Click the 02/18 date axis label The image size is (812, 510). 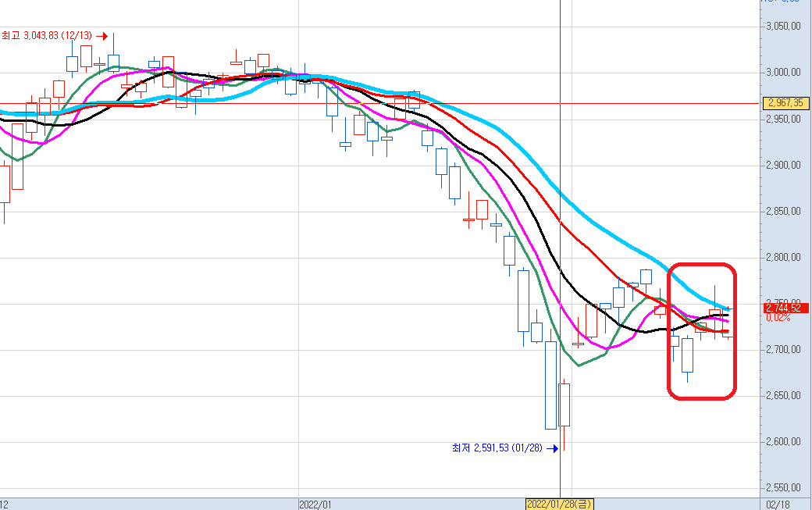point(778,505)
